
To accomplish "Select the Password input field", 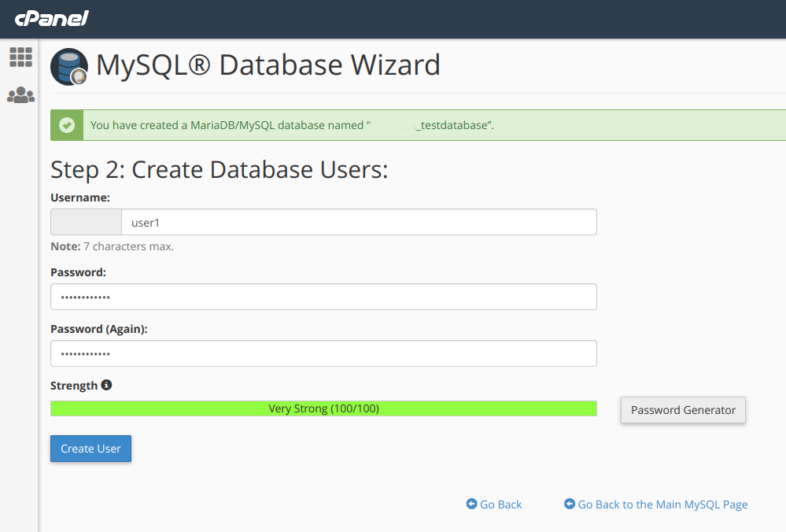I will click(323, 297).
